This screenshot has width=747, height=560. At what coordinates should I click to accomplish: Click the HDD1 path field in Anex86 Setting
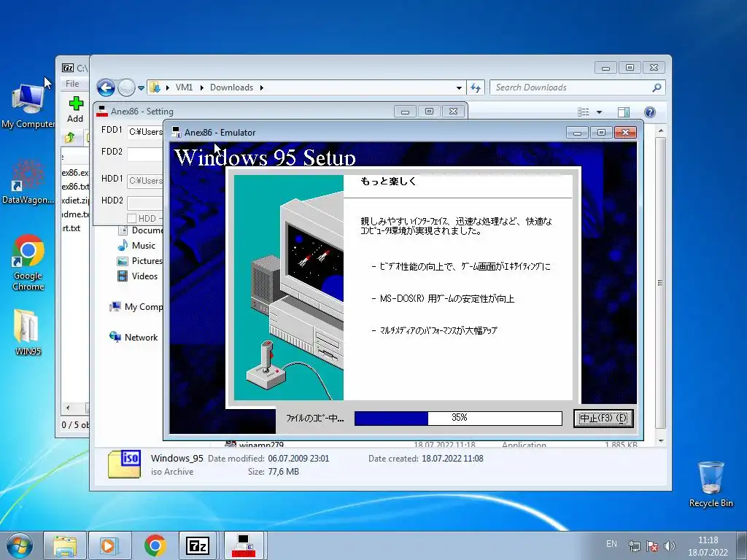pos(145,181)
